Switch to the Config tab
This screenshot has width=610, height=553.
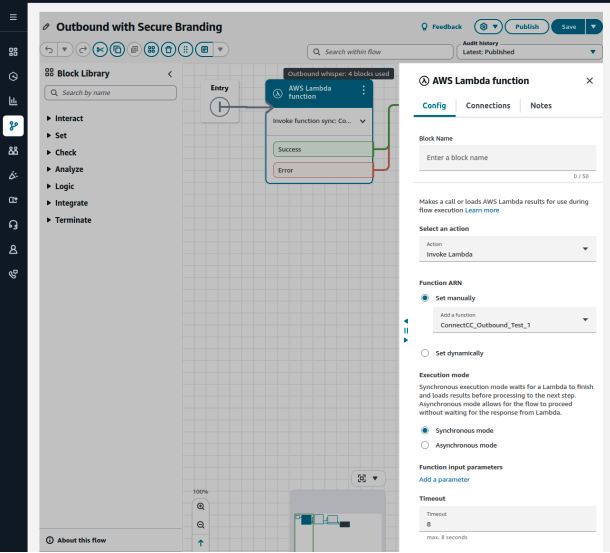click(x=434, y=106)
